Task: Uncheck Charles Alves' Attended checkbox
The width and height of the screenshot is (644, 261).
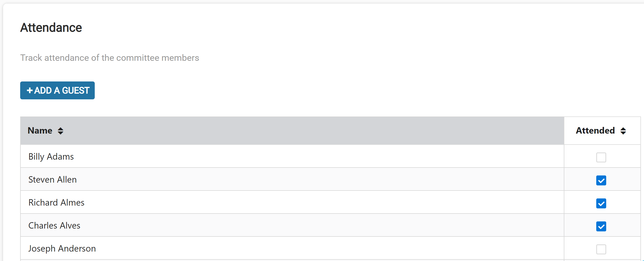Action: [x=601, y=226]
